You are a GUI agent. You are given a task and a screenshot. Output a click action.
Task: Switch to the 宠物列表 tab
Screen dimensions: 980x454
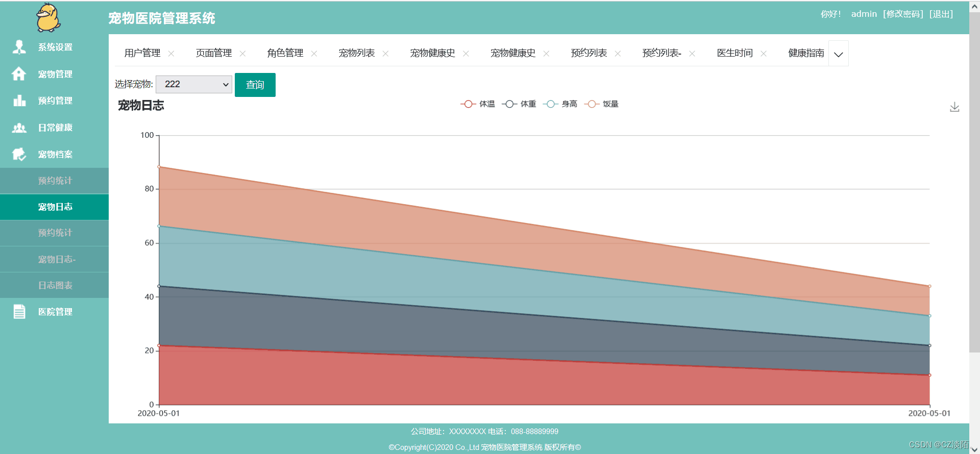[357, 53]
